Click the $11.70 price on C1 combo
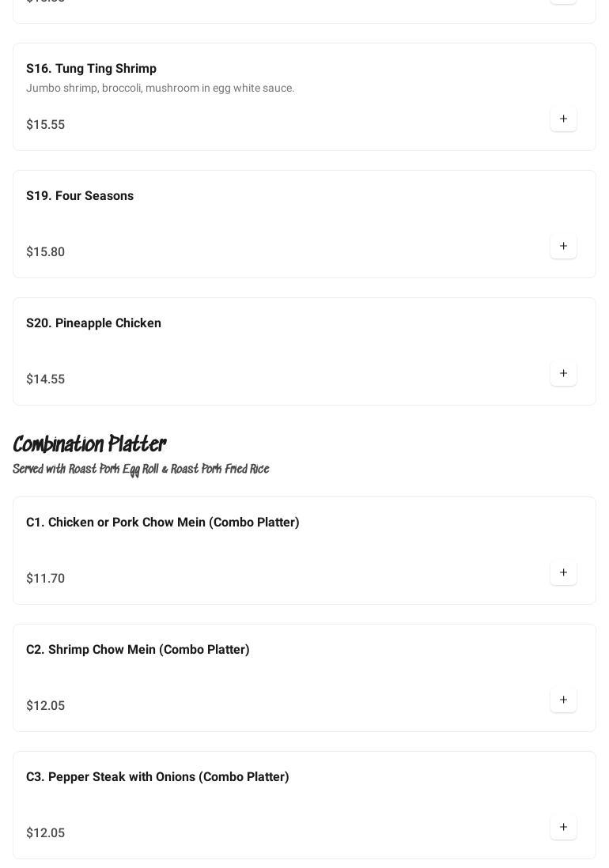The height and width of the screenshot is (868, 609). [45, 579]
